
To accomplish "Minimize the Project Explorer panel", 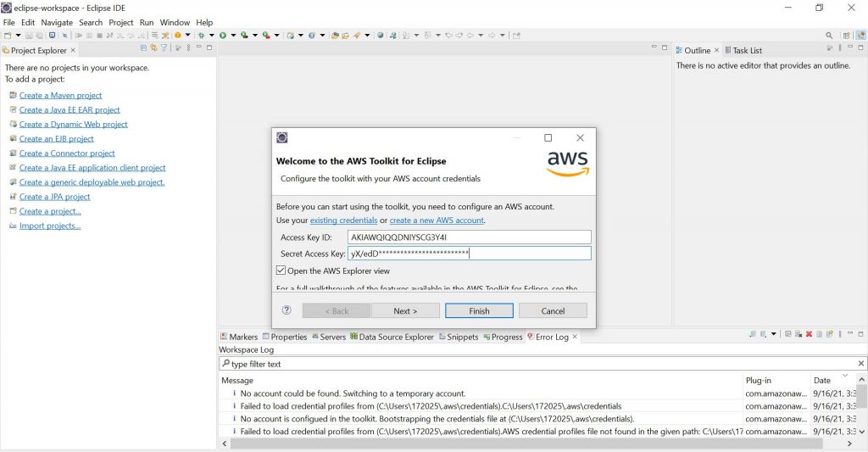I will pyautogui.click(x=198, y=47).
